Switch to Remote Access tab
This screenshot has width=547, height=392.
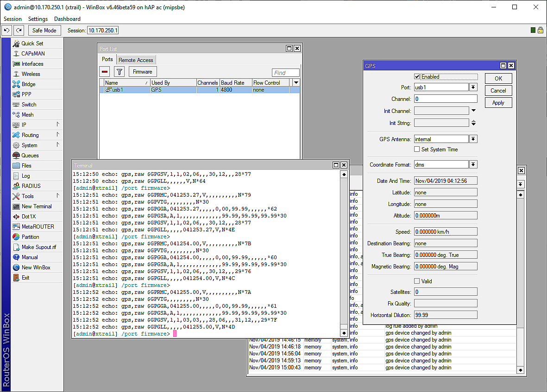pyautogui.click(x=136, y=60)
